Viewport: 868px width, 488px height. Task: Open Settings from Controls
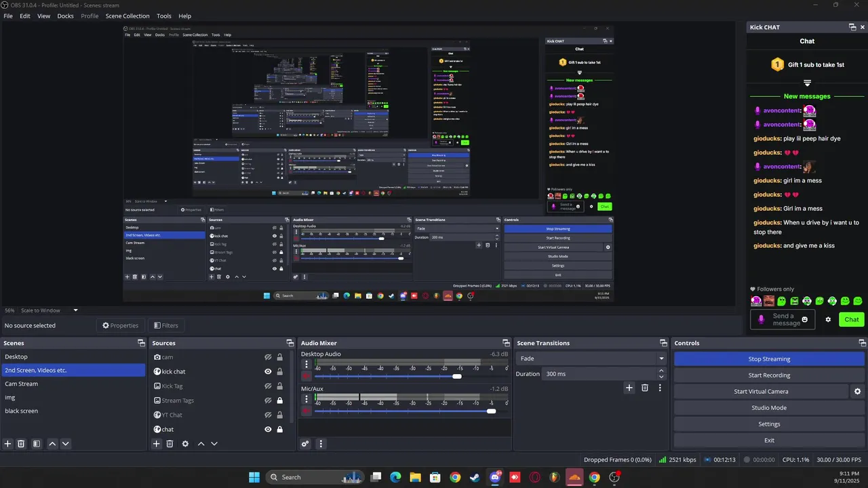point(769,424)
